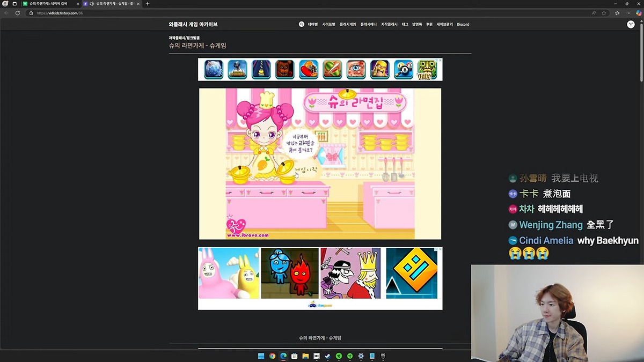Open the Clash of Clans barbarian icon

pos(379,69)
